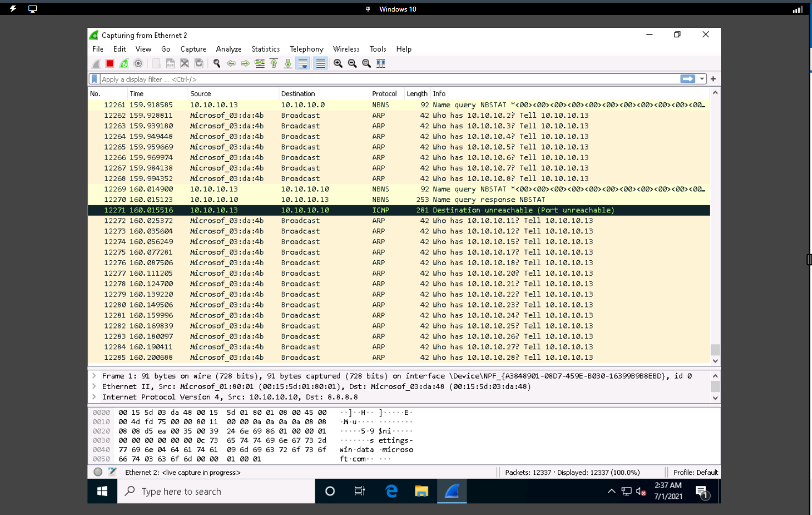This screenshot has width=812, height=515.
Task: Open File Explorer from the taskbar
Action: [421, 491]
